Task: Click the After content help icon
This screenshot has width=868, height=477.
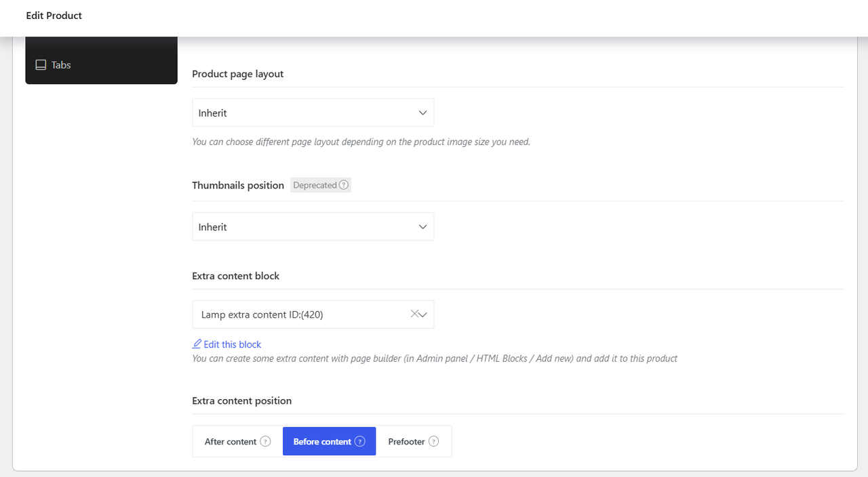Action: [265, 441]
